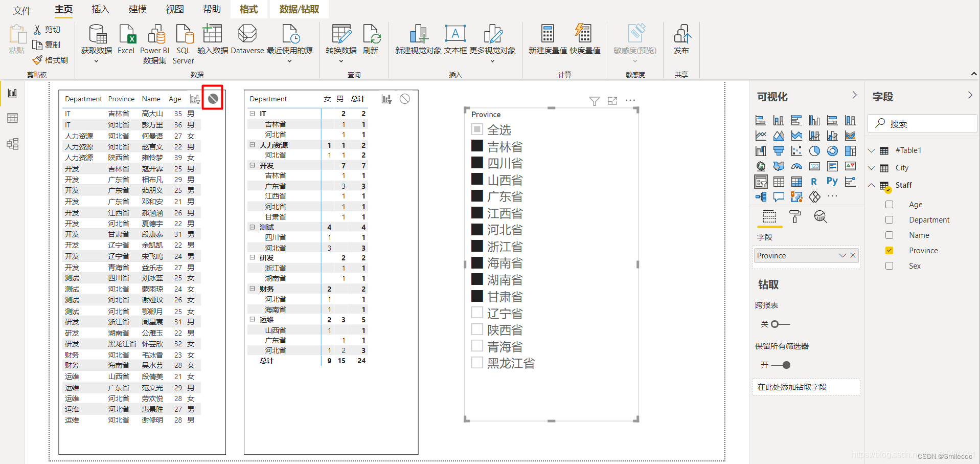
Task: Check 辽宁省 in the Province slicer
Action: tap(477, 313)
